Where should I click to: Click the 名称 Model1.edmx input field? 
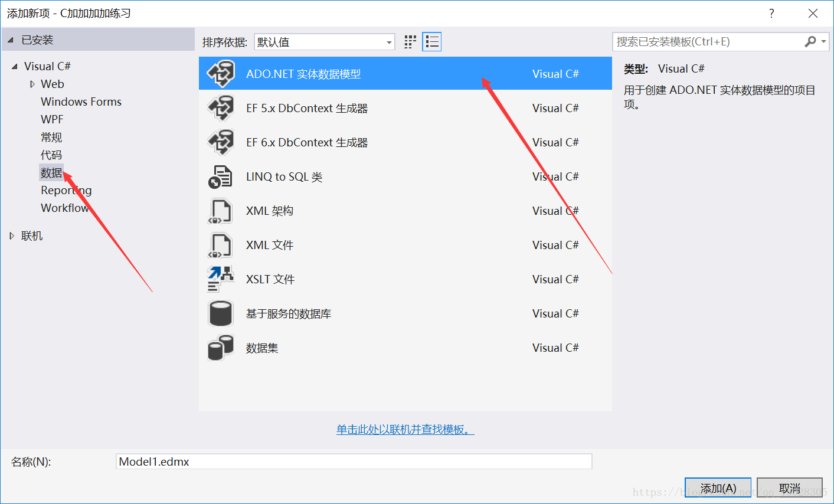point(354,462)
